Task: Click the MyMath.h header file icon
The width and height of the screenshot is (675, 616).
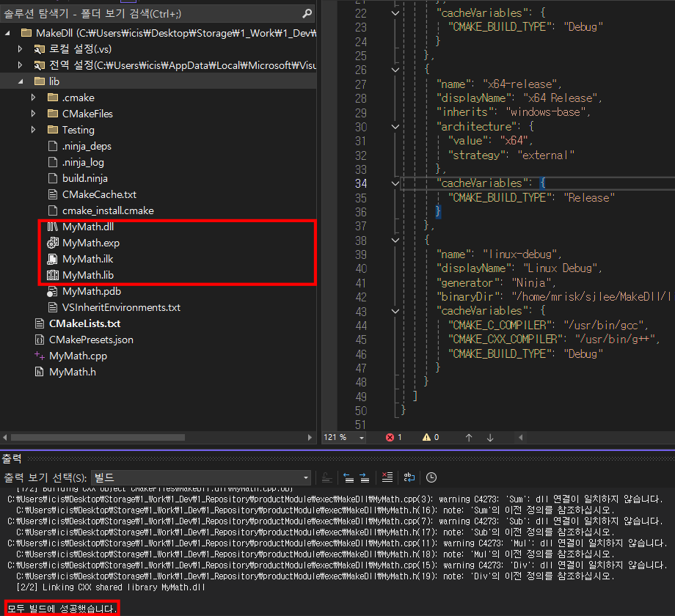Action: 40,372
